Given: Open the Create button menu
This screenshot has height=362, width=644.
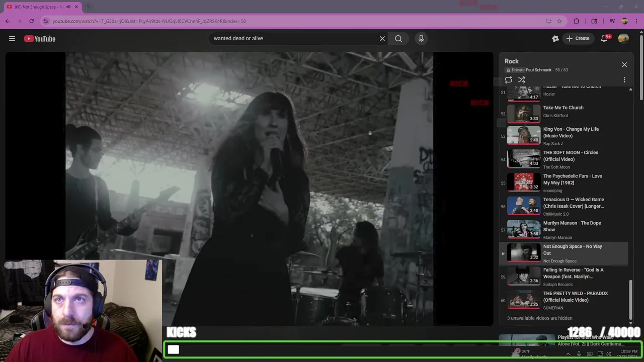Looking at the screenshot, I should [x=578, y=39].
